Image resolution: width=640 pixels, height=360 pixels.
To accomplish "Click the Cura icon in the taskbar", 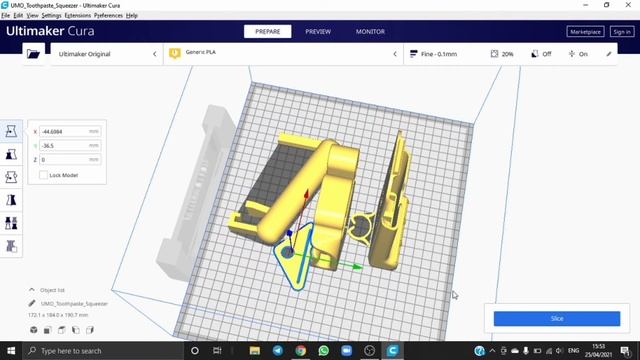I will click(393, 351).
